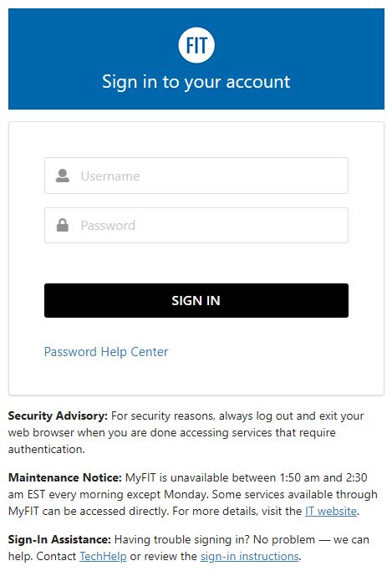This screenshot has height=576, width=392.
Task: Click the 'No problem — we can' phrase
Action: pyautogui.click(x=311, y=539)
